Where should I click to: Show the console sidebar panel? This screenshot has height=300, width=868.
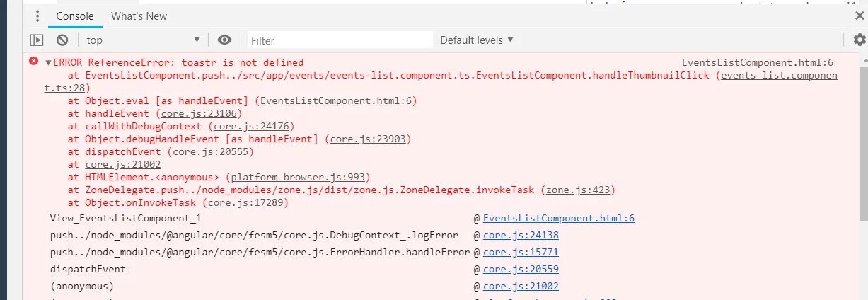36,40
